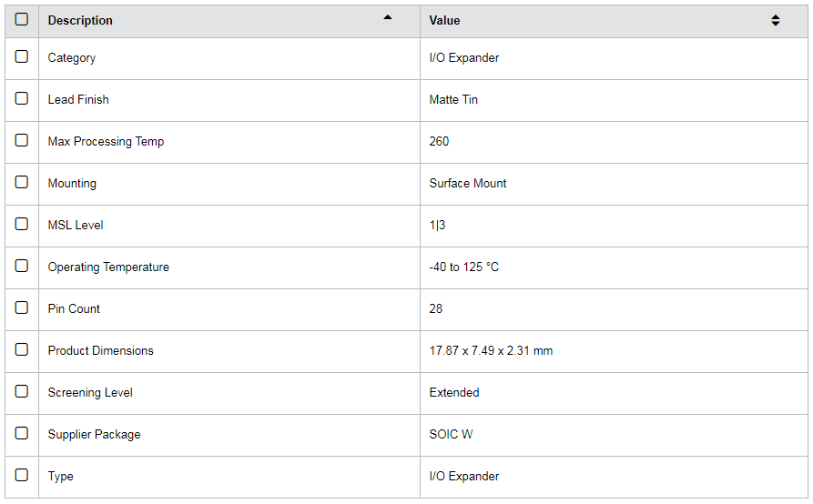Click the Matte Tin value cell
The image size is (813, 504).
click(x=453, y=99)
